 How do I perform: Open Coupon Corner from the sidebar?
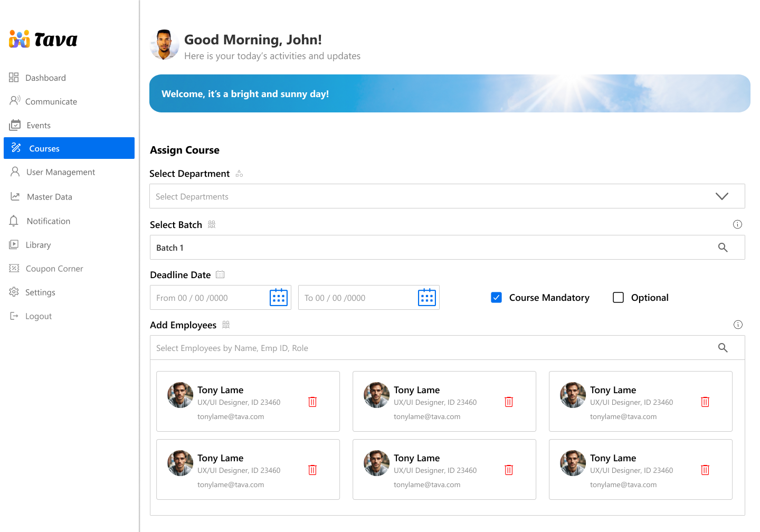(x=54, y=269)
